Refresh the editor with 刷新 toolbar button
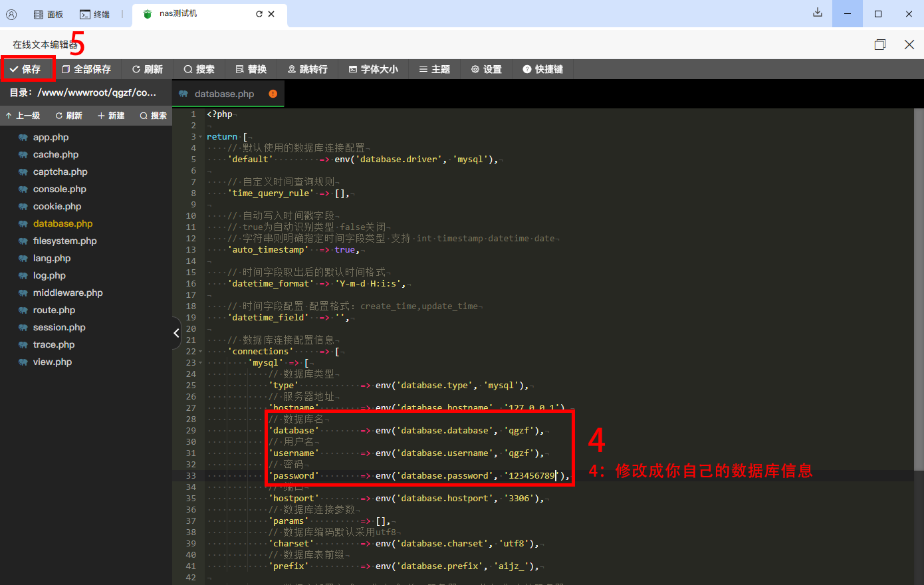 (147, 69)
